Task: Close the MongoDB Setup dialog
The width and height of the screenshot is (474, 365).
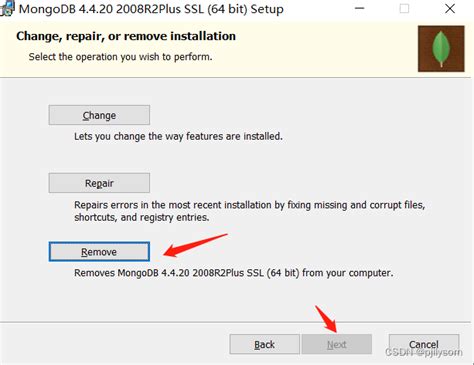Action: 450,8
